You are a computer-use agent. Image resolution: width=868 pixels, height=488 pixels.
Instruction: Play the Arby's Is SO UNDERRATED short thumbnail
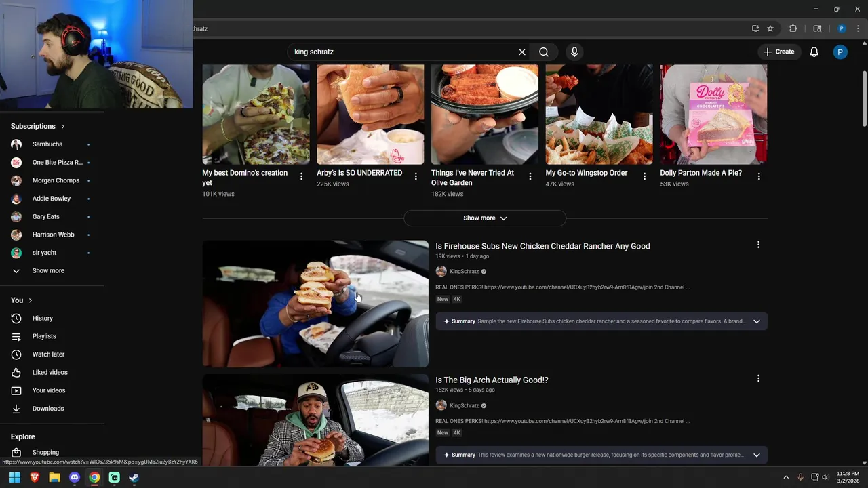pos(370,115)
